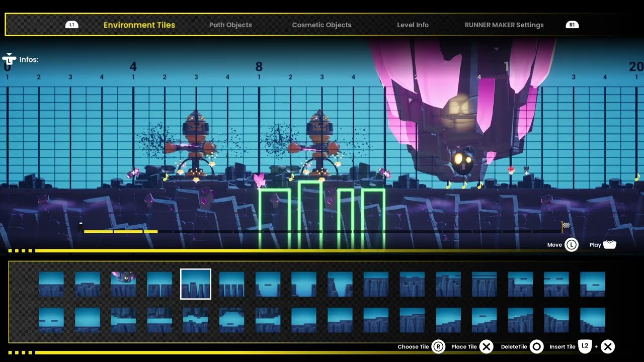Click the yellow filled part of level progress bar
The width and height of the screenshot is (644, 362).
[121, 231]
